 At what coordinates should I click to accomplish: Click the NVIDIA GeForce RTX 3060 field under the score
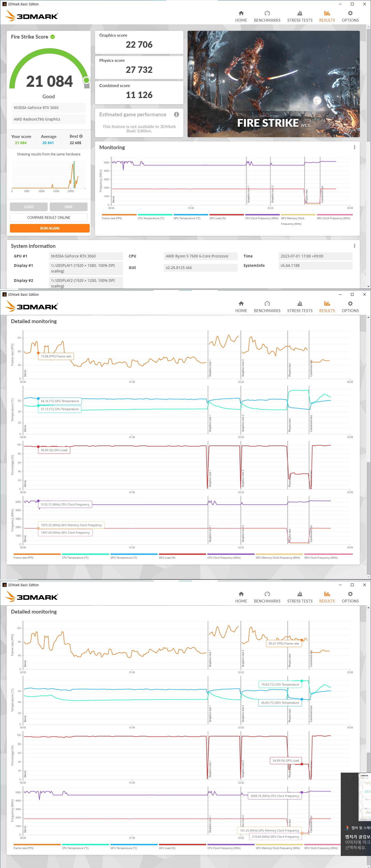[x=49, y=108]
